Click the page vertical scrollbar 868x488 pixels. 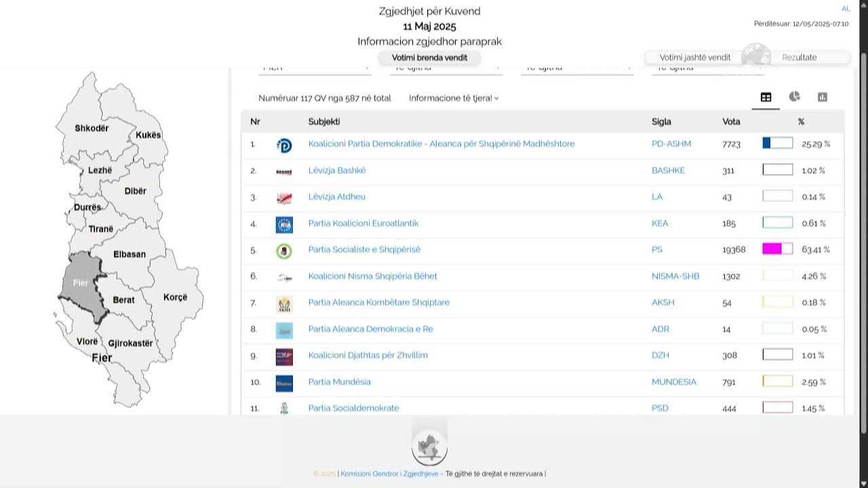(x=863, y=242)
